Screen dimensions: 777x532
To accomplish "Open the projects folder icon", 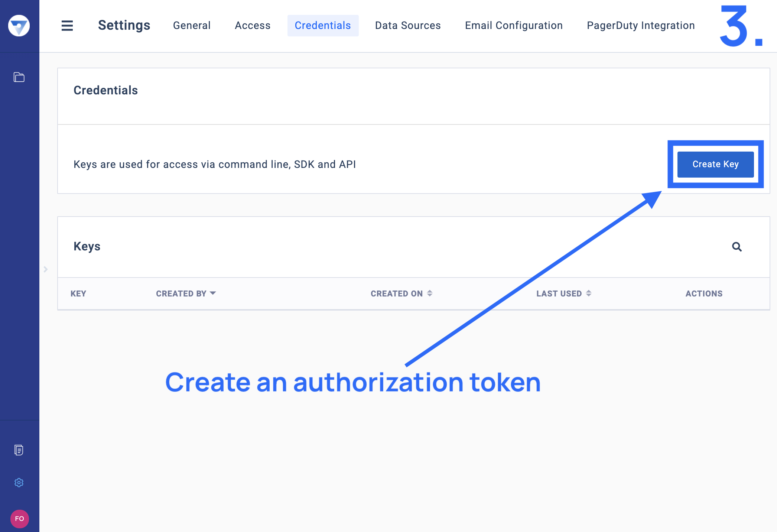I will (19, 77).
